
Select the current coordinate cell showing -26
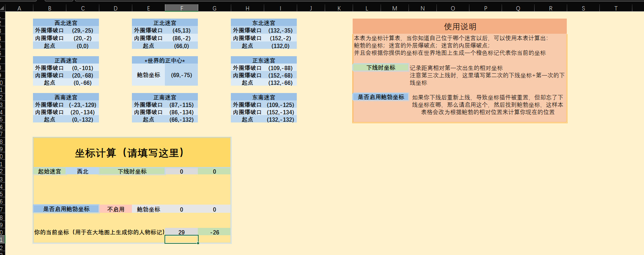[x=215, y=232]
